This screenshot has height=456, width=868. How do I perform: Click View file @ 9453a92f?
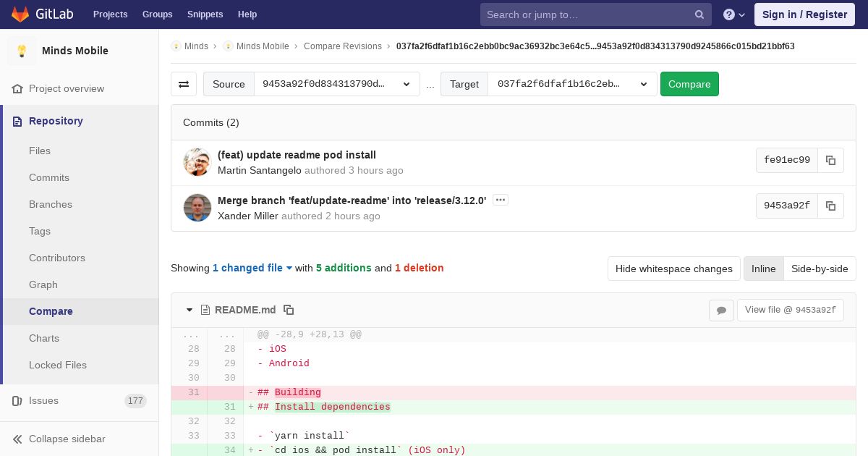point(790,310)
